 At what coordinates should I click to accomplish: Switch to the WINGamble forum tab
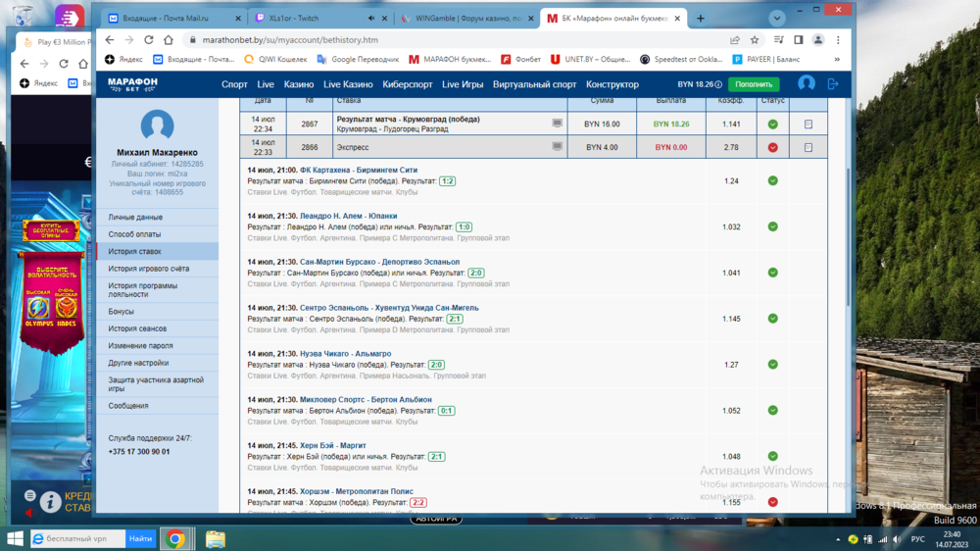(x=461, y=19)
